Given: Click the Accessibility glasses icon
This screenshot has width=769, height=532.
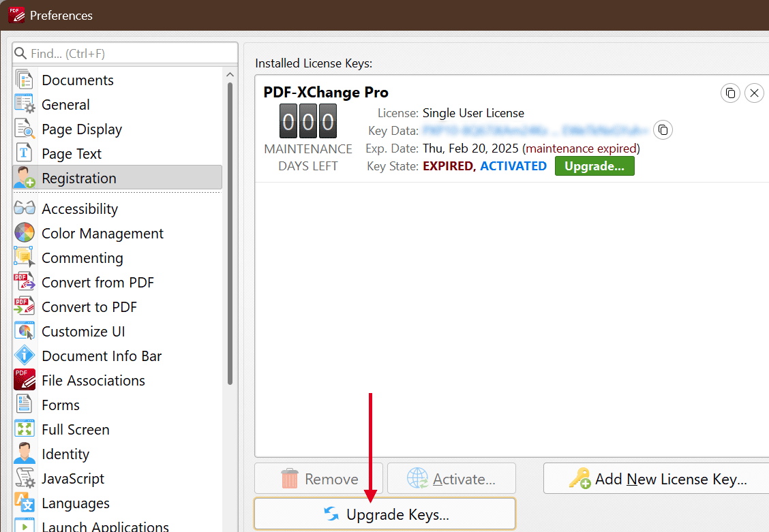Looking at the screenshot, I should 24,208.
